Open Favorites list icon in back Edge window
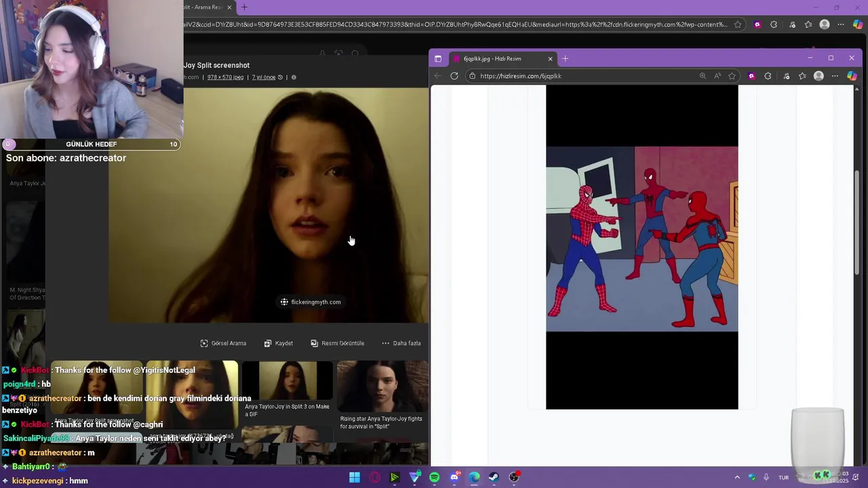The image size is (868, 488). [x=808, y=24]
